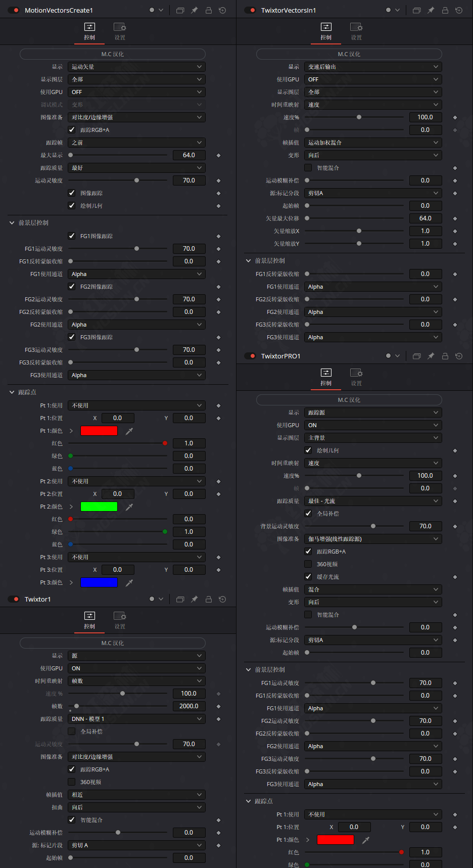
Task: Click M.C 汉化 button in TwixtorPRO1
Action: point(349,400)
